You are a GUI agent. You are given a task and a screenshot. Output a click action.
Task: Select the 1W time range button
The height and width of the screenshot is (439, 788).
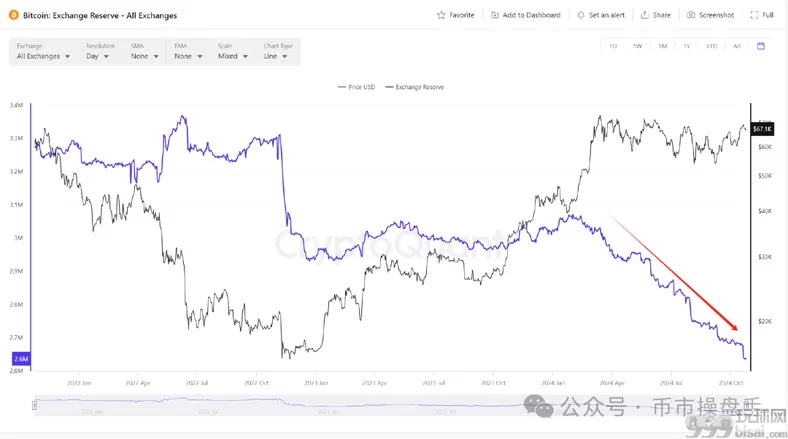pos(638,46)
